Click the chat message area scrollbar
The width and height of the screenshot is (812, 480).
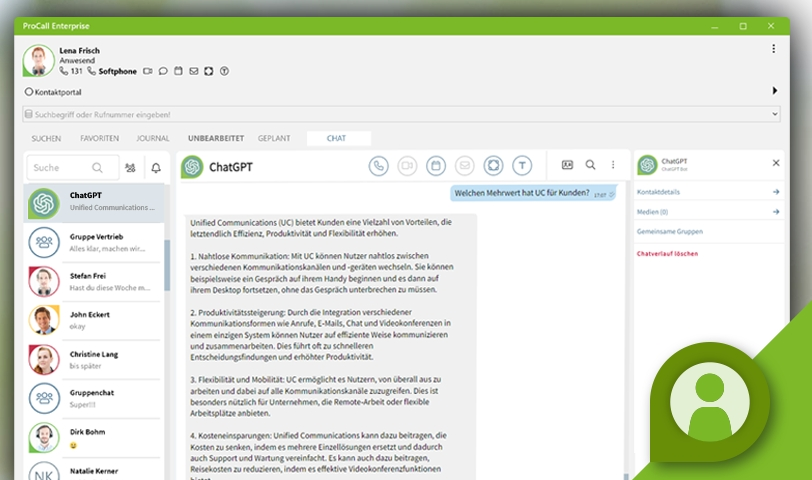tap(626, 476)
